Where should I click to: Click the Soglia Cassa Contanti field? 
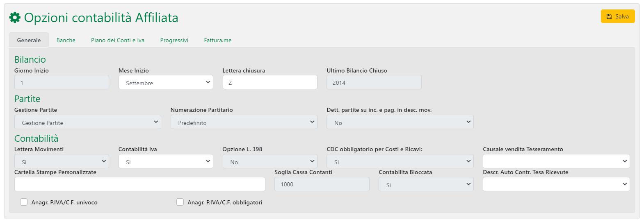pos(322,184)
